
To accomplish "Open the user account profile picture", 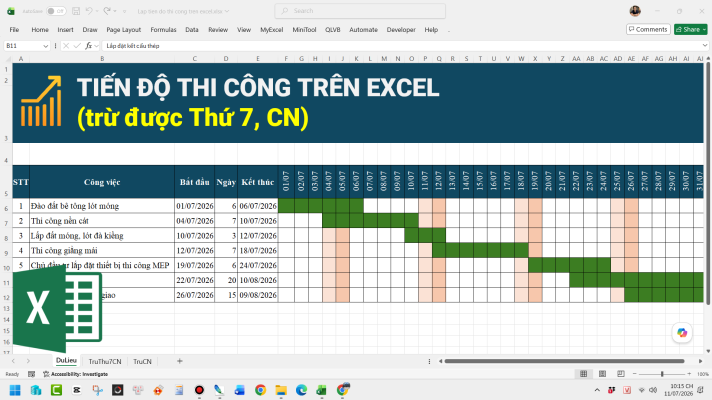I will pyautogui.click(x=635, y=11).
